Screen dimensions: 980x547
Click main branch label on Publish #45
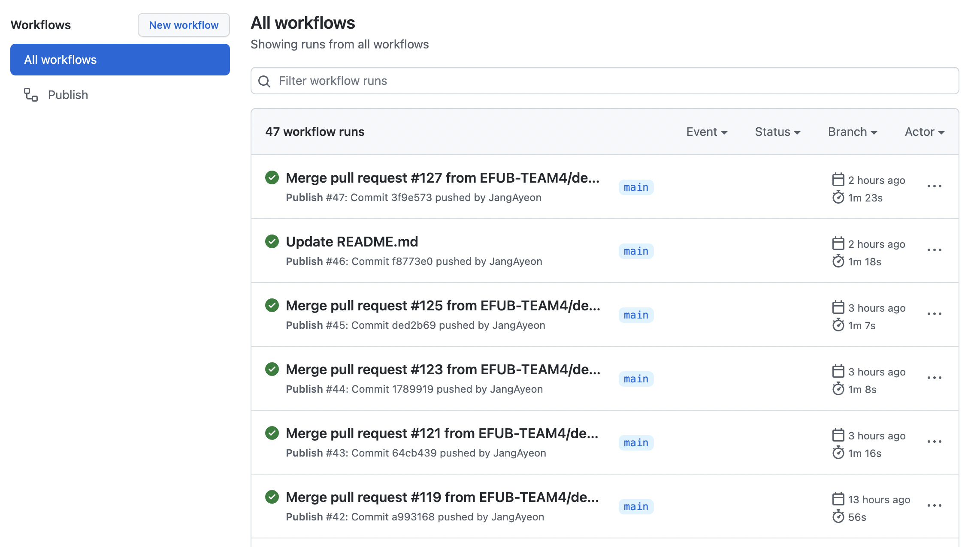pos(636,315)
